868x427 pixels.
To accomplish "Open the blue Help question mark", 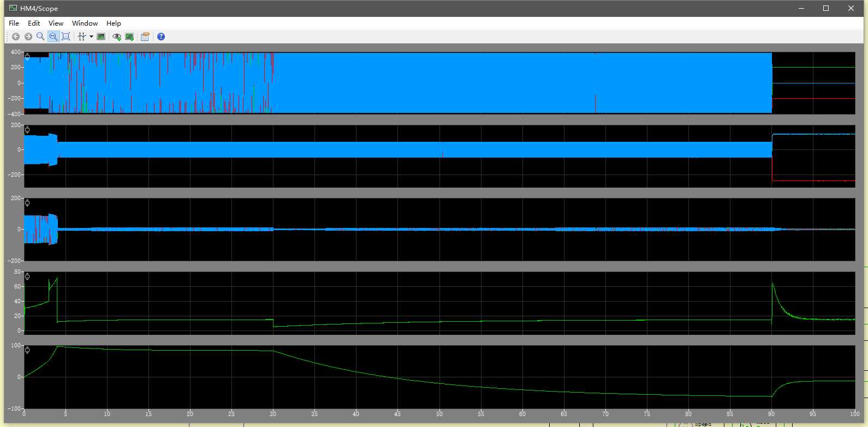I will (x=161, y=37).
